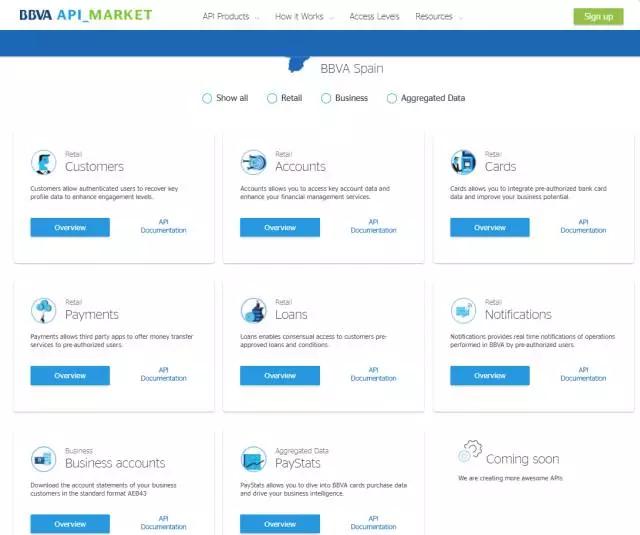The width and height of the screenshot is (640, 535).
Task: Click the Notifications card title
Action: (518, 315)
